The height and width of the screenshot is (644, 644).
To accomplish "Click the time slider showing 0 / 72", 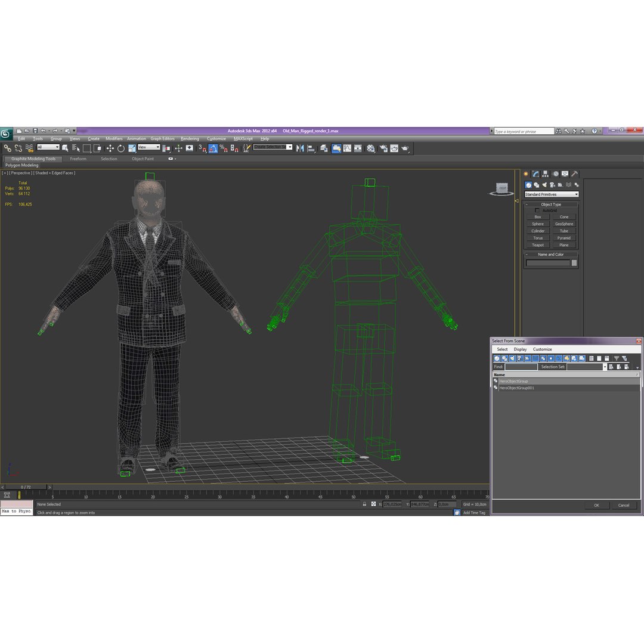I will (26, 487).
